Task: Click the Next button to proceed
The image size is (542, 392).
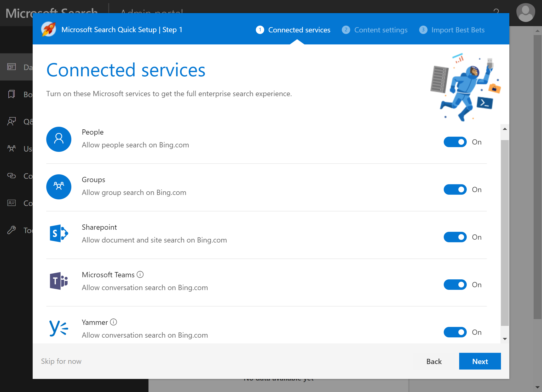Action: (x=480, y=361)
